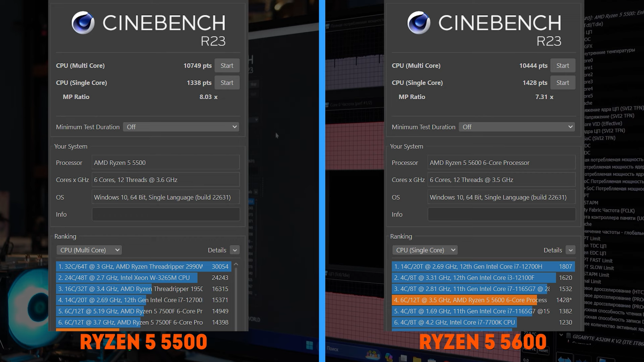Image resolution: width=644 pixels, height=362 pixels.
Task: Click the Info field in the left window
Action: tap(166, 214)
